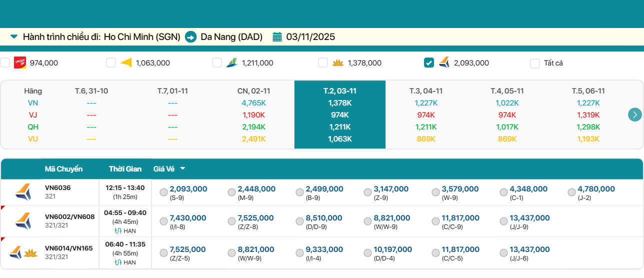Select the 2,093,000 (S-9) fare radio button

pos(163,192)
